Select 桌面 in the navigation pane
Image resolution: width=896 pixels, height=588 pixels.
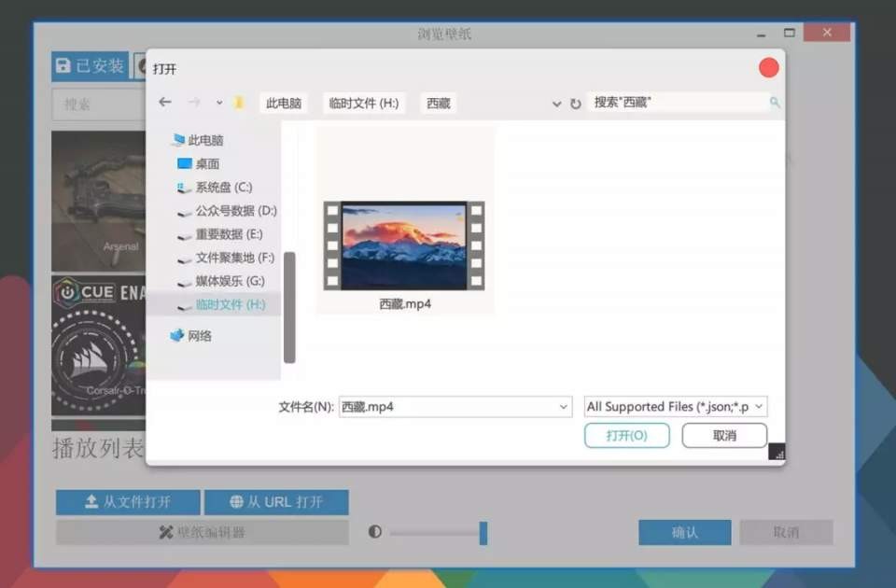(x=207, y=163)
